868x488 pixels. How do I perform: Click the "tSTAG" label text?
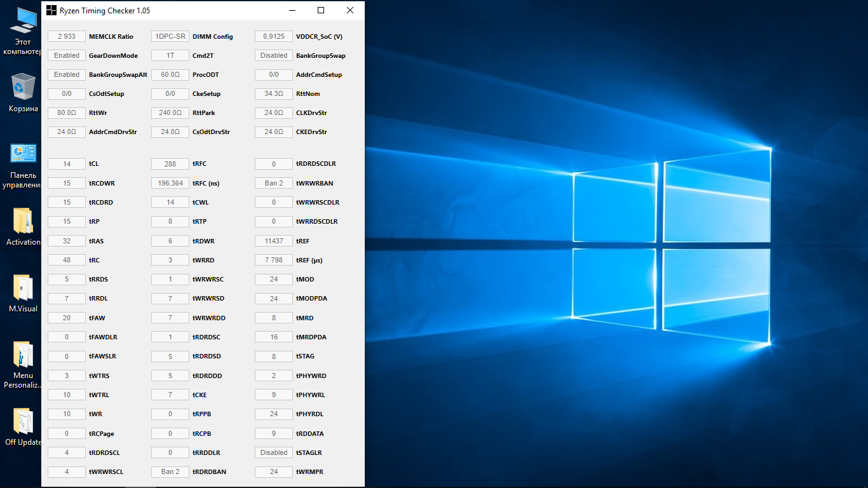pos(305,356)
